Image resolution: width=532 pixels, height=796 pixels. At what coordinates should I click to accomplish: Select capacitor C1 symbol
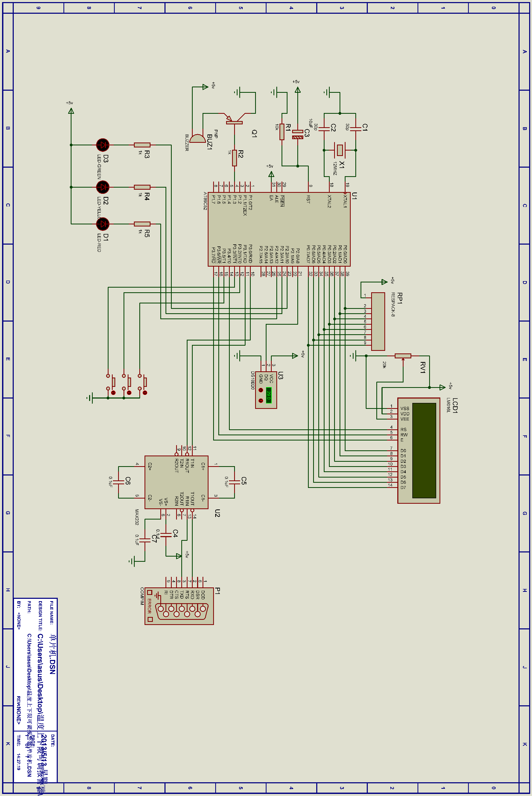point(356,129)
